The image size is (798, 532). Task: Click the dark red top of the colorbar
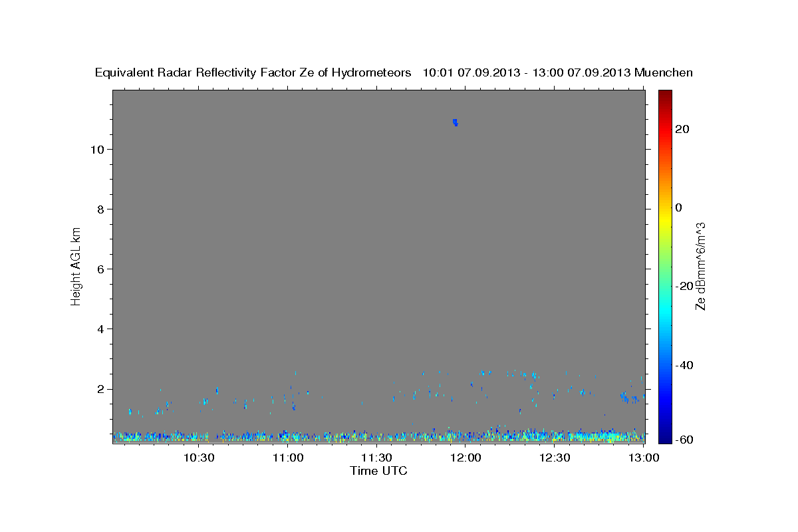click(x=665, y=96)
